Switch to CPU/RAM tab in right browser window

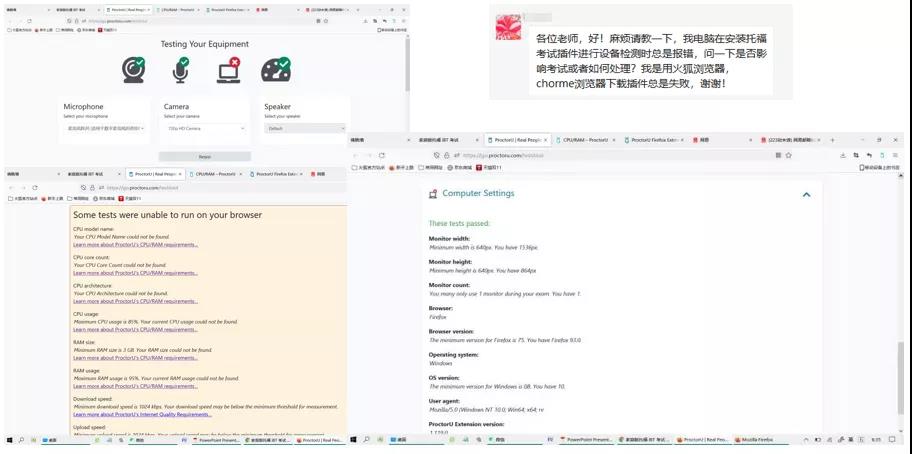coord(585,140)
